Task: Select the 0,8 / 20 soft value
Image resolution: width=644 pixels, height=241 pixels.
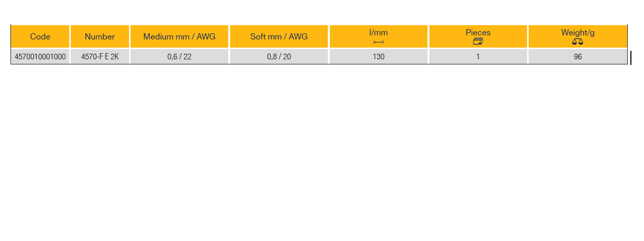Action: [x=279, y=57]
